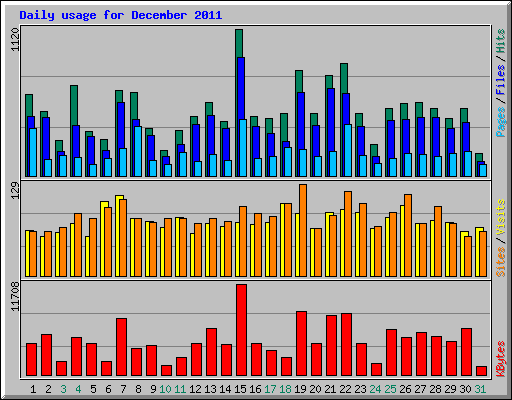Select the cyan Pages bar for day 8

point(138,151)
